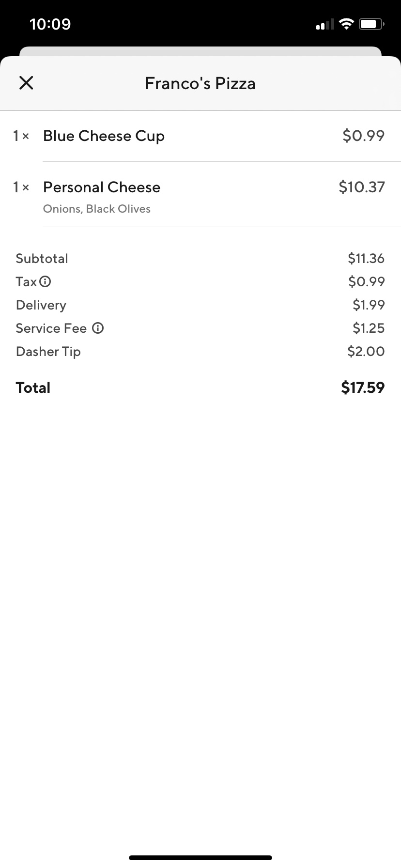Screen dimensions: 401x868
Task: Open the Service Fee info icon
Action: click(98, 328)
